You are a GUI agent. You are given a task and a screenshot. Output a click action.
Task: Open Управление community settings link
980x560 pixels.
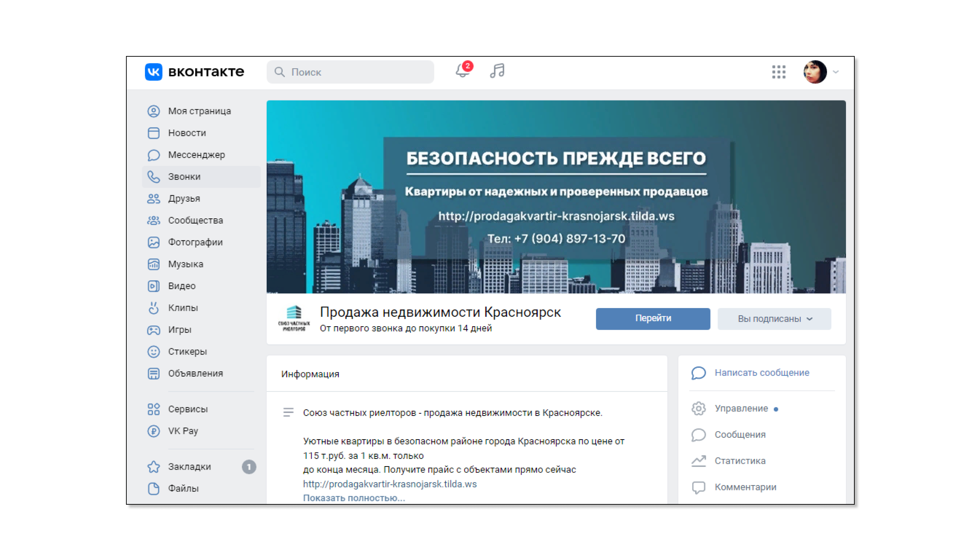pyautogui.click(x=741, y=408)
